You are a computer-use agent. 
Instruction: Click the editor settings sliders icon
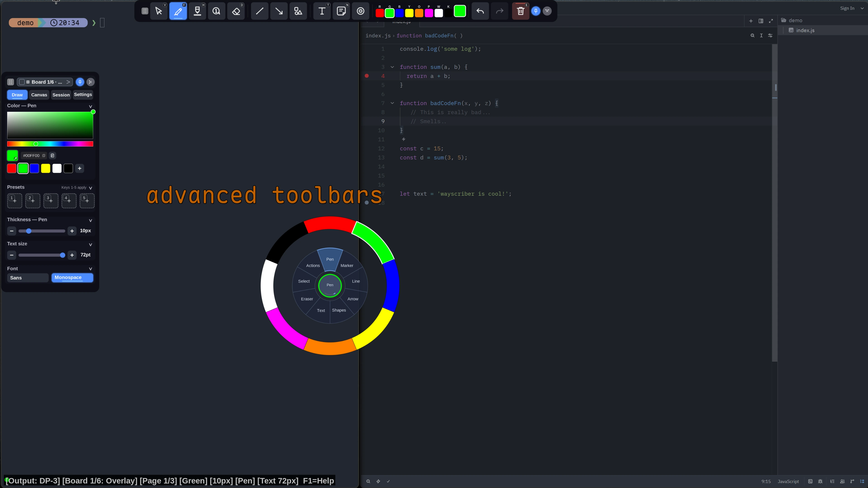coord(770,35)
